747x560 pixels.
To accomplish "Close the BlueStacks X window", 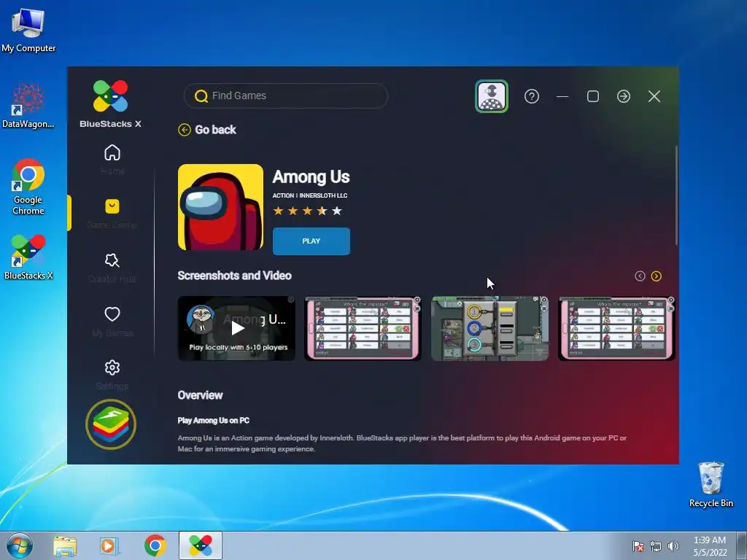I will (654, 97).
